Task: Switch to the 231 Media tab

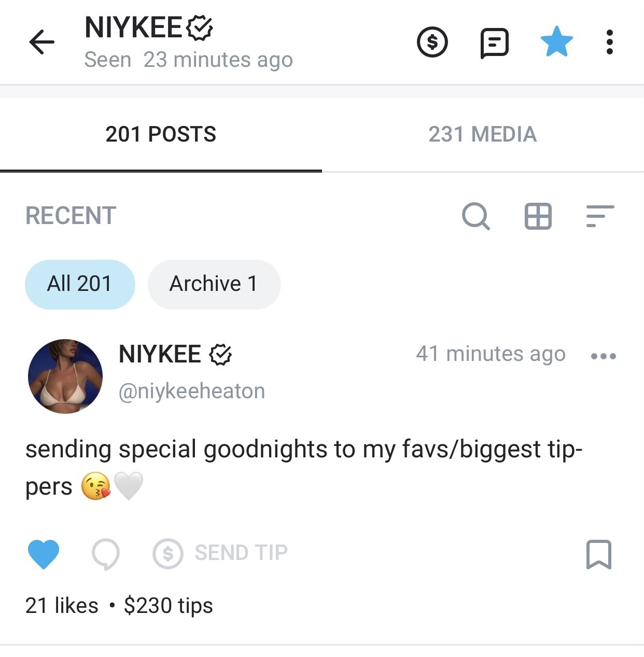Action: [x=482, y=134]
